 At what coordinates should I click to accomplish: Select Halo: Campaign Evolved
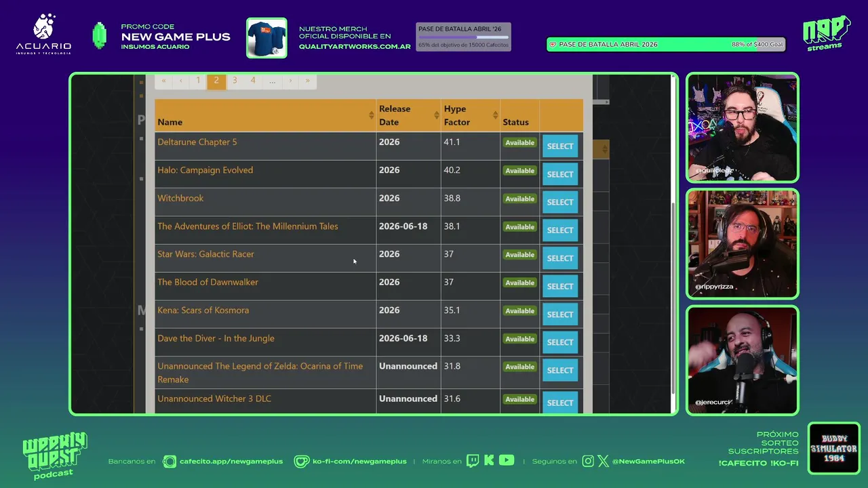[560, 174]
